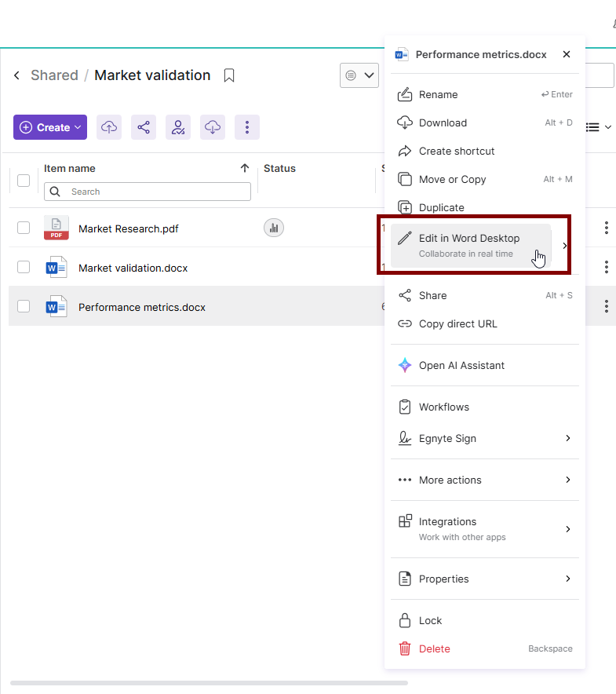Click the share icon in the toolbar
Screen dimensions: 616x694
point(144,127)
